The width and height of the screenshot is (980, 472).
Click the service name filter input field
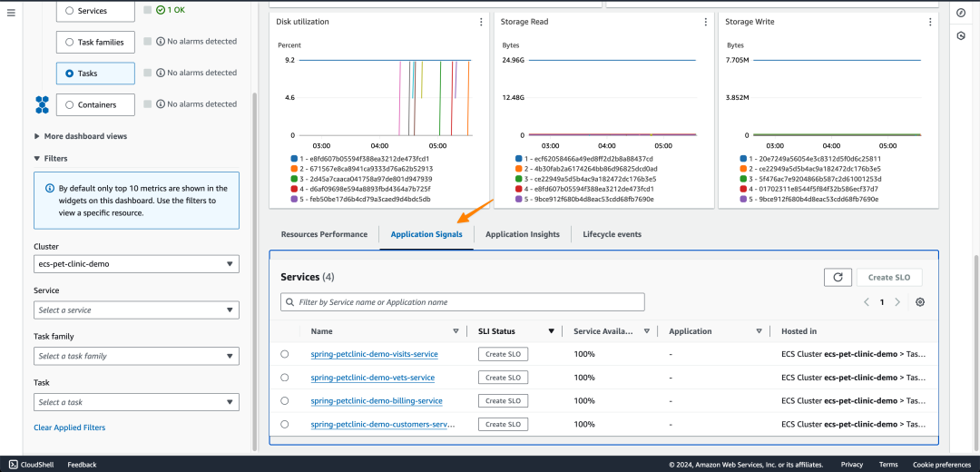(463, 302)
